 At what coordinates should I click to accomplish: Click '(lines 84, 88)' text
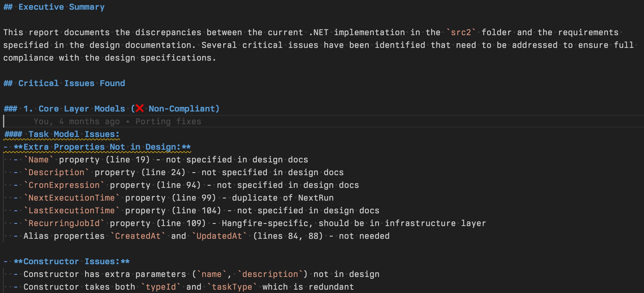click(x=288, y=236)
